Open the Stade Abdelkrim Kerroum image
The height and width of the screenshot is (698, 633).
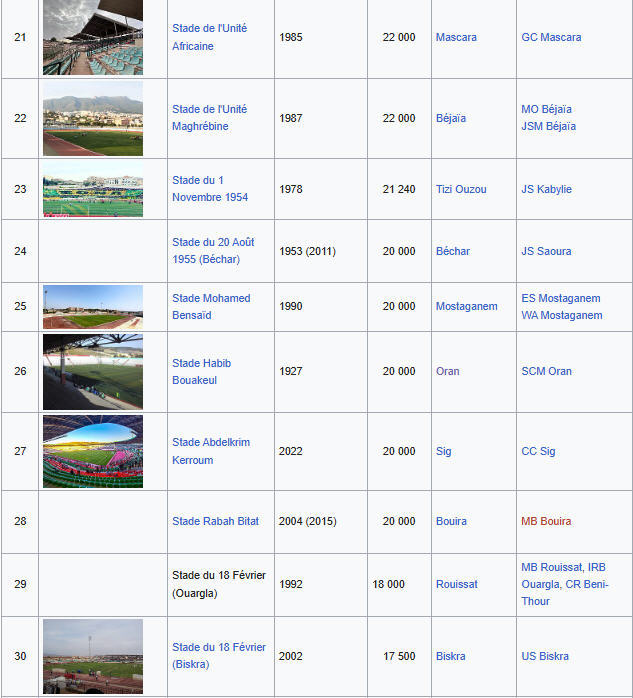point(93,451)
